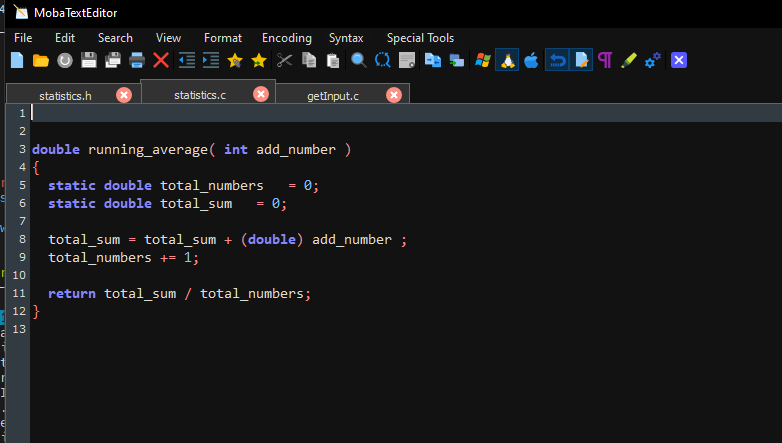Click the Save All double-floppy icon
Screen dimensions: 782x443
click(x=113, y=60)
